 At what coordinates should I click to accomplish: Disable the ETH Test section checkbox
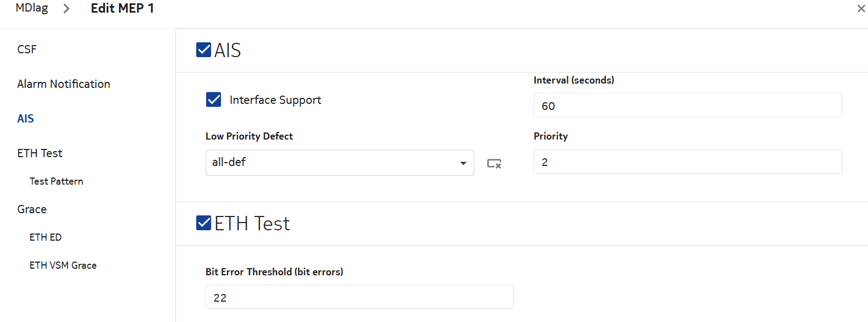click(204, 223)
